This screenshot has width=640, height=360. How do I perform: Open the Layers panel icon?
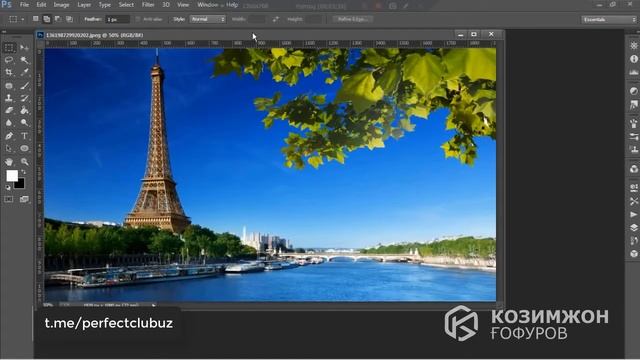(x=633, y=227)
